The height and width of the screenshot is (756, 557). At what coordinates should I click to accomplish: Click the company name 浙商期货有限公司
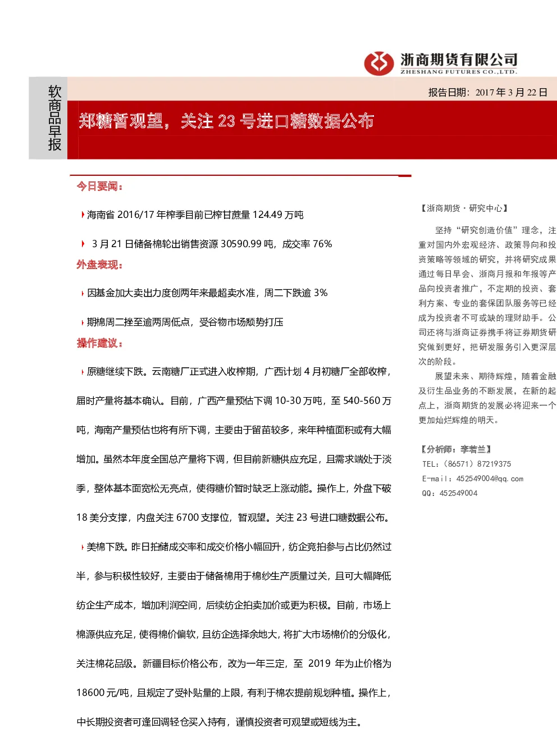(459, 60)
